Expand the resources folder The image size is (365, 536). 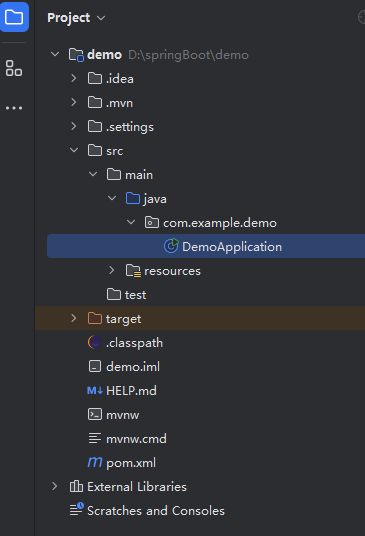(111, 270)
